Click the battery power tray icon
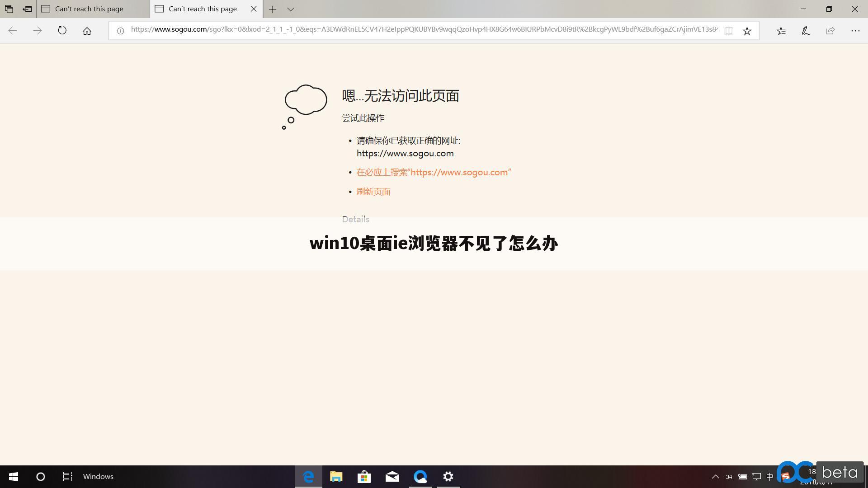The image size is (868, 488). click(x=743, y=477)
